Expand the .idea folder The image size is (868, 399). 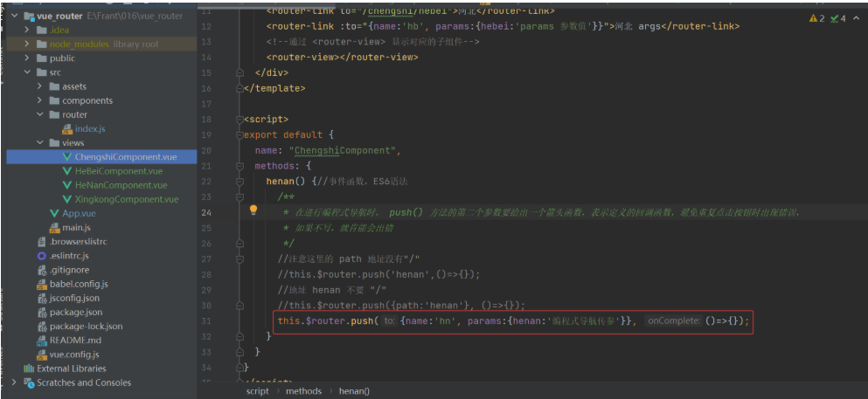pyautogui.click(x=26, y=30)
